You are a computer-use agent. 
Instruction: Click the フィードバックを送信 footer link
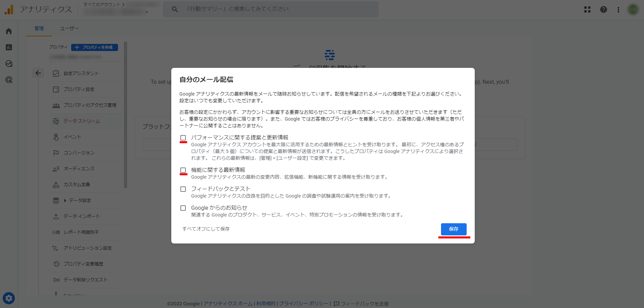click(x=364, y=304)
